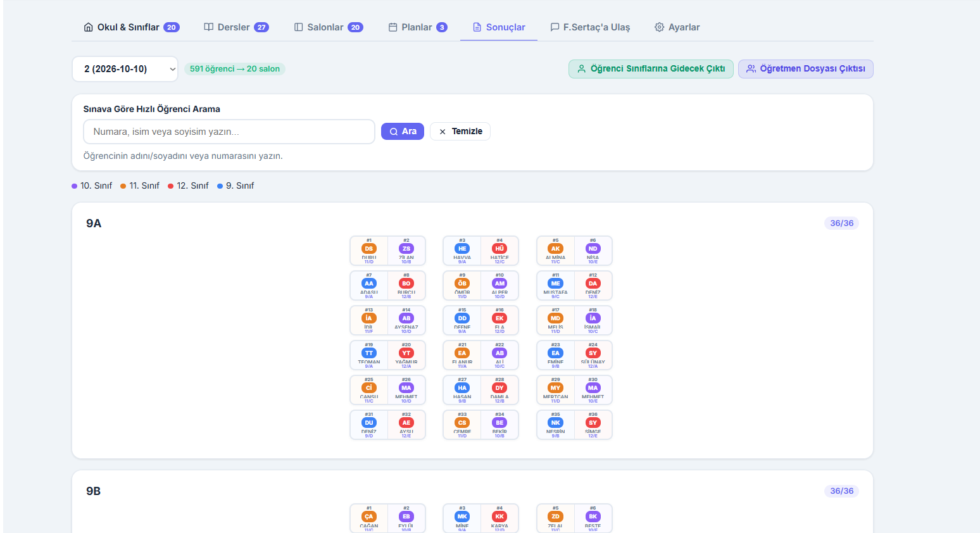This screenshot has width=980, height=533.
Task: Focus the student search input field
Action: [x=229, y=132]
